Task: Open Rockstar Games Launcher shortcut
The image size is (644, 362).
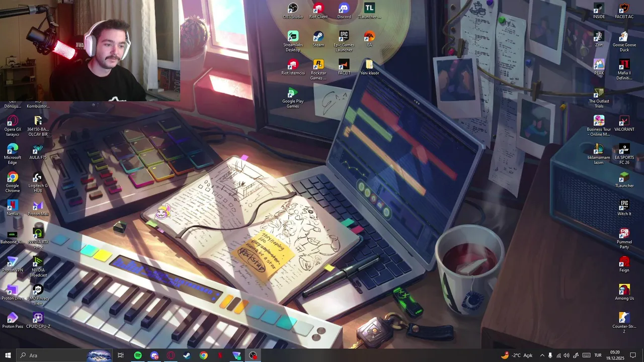Action: click(x=318, y=70)
